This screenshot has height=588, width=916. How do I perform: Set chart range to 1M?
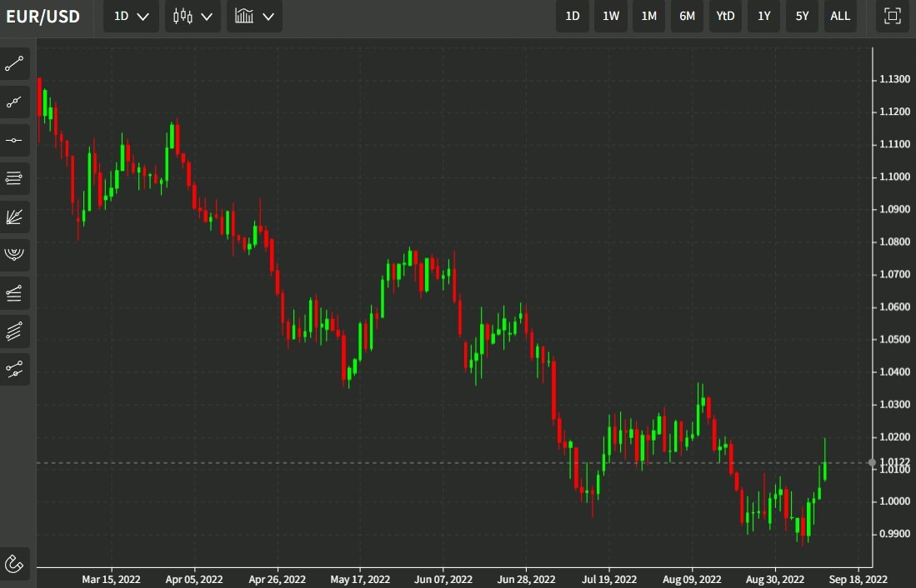(648, 16)
